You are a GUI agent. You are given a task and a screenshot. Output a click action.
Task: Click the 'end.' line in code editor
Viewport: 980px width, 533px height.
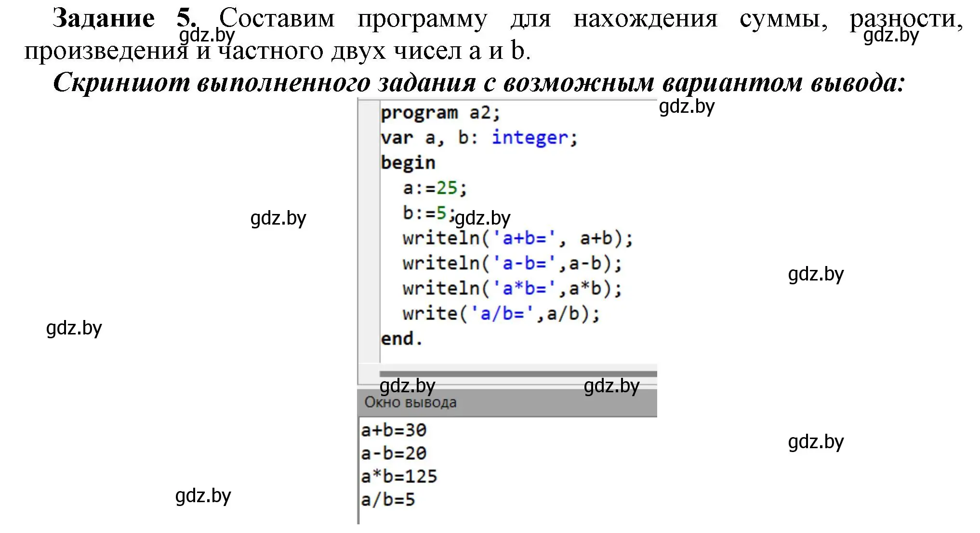401,339
